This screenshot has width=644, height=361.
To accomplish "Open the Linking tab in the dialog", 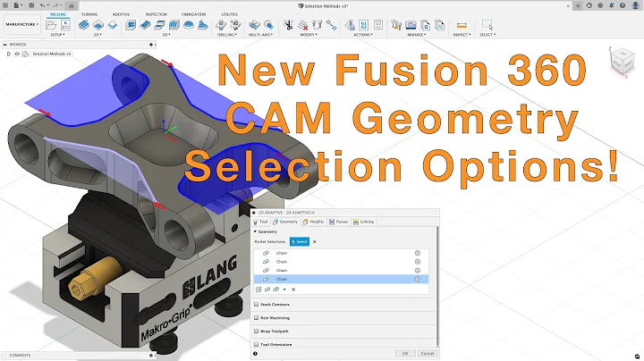I will click(363, 222).
